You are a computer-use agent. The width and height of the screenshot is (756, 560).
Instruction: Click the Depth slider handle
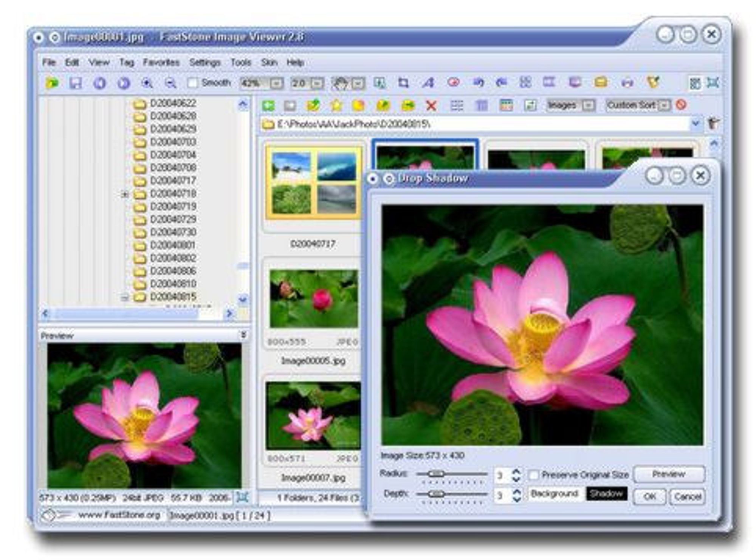436,494
